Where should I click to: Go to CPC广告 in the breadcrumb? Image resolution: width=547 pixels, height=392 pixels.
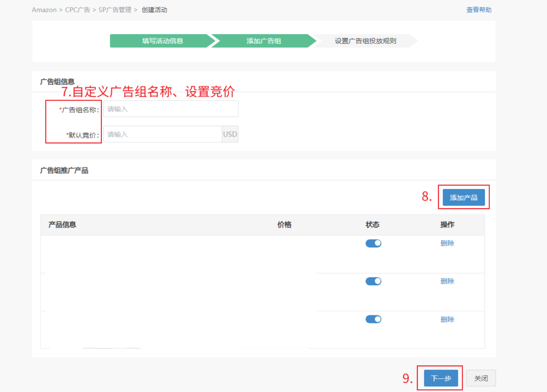click(x=77, y=10)
